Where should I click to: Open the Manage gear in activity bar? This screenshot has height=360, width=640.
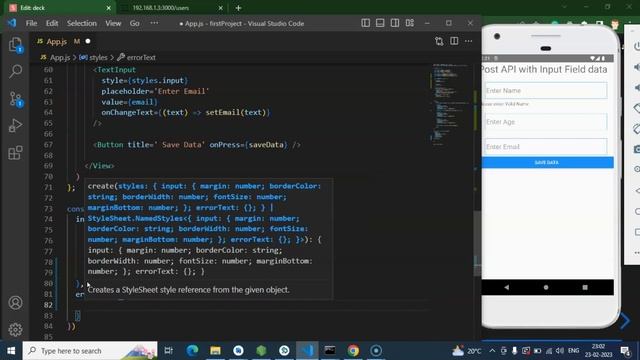tap(16, 329)
